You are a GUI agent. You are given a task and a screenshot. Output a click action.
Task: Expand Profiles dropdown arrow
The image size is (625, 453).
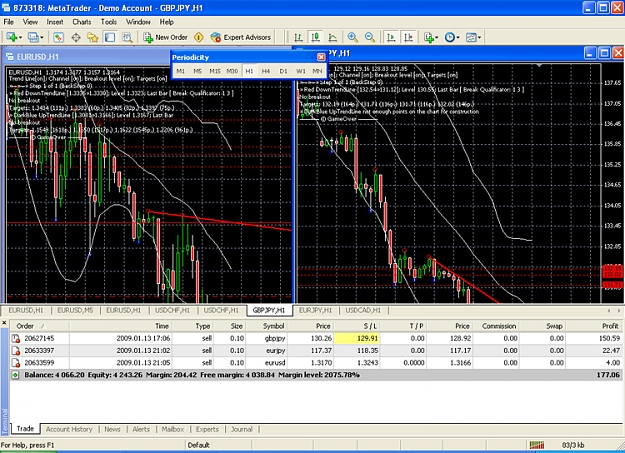pos(41,38)
